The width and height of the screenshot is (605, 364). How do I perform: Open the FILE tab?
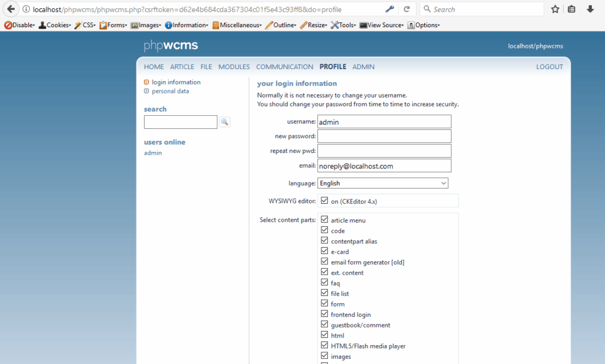pyautogui.click(x=206, y=67)
